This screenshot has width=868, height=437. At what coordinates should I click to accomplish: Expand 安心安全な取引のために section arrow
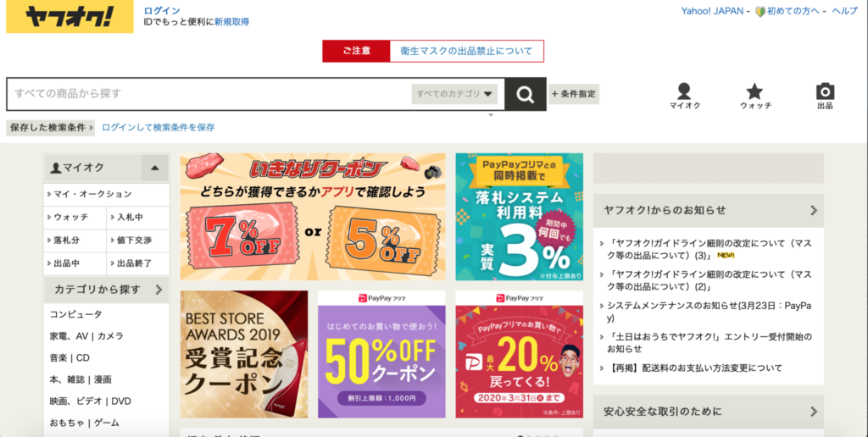point(814,412)
